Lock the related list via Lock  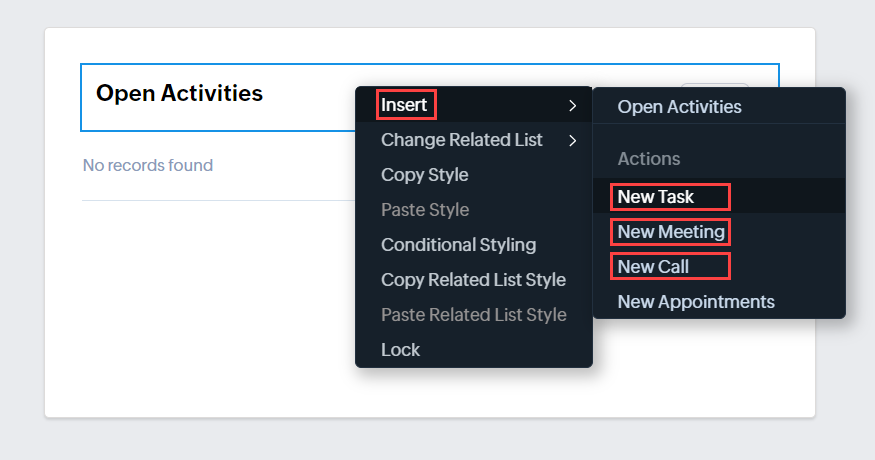400,350
